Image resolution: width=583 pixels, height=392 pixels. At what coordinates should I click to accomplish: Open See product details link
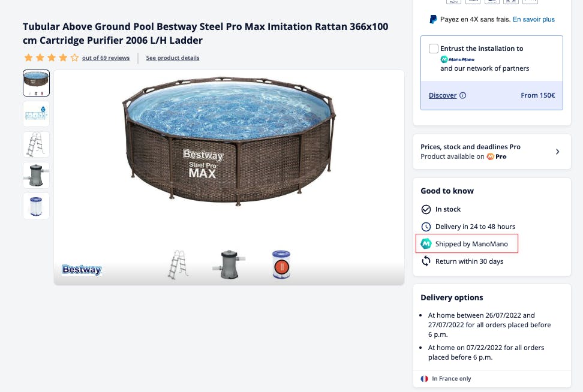[173, 58]
